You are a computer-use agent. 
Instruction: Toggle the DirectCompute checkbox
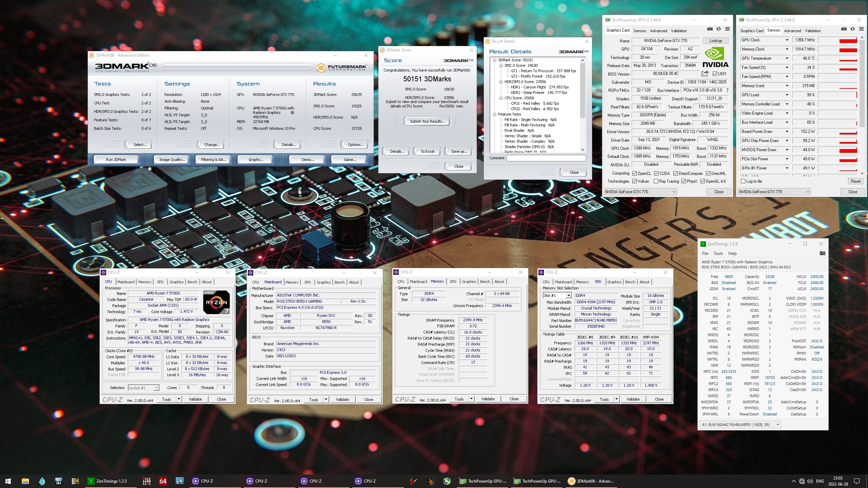pos(675,173)
